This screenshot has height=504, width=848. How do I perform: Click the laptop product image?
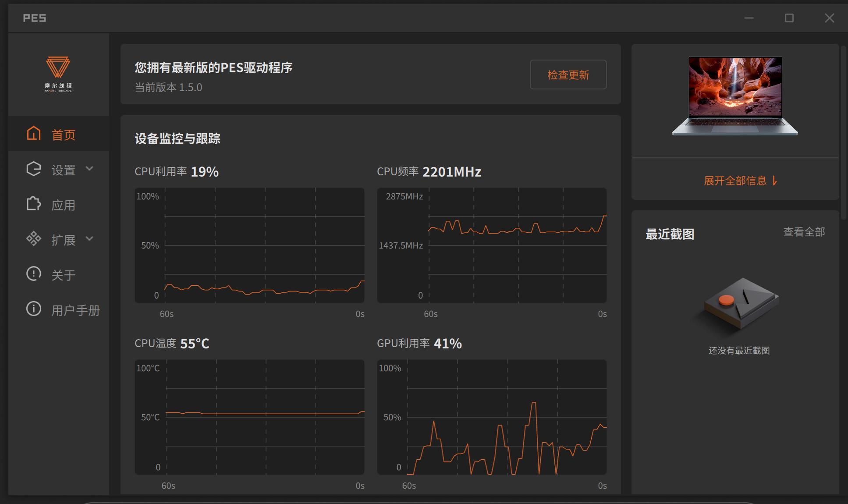tap(735, 96)
